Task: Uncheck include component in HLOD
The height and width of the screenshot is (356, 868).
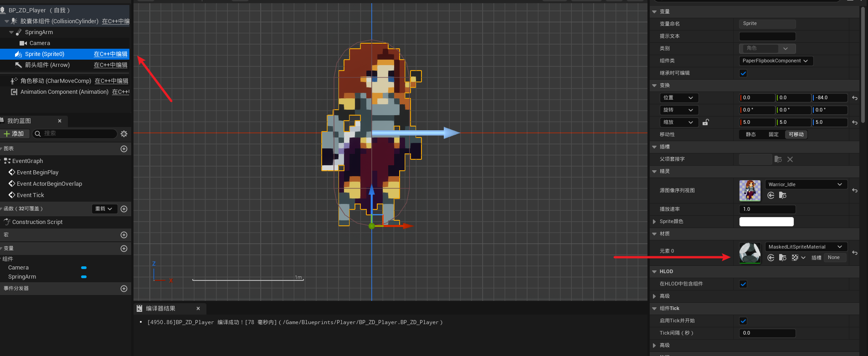Action: [x=743, y=284]
